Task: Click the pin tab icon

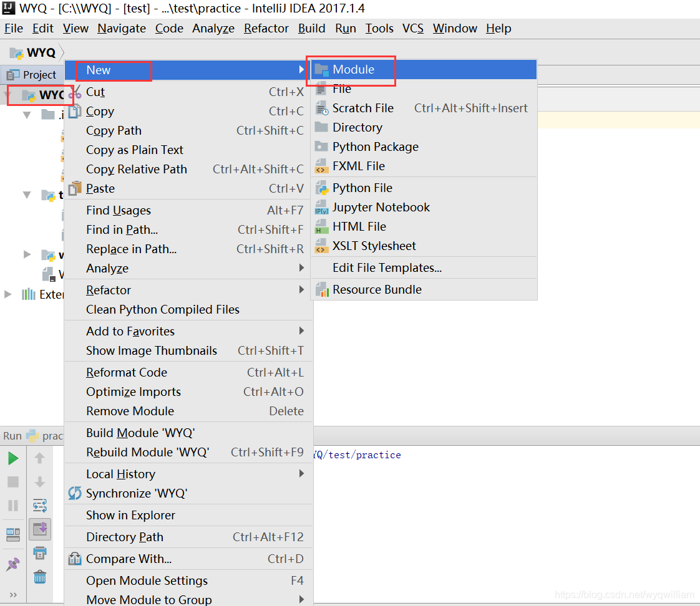Action: click(13, 564)
